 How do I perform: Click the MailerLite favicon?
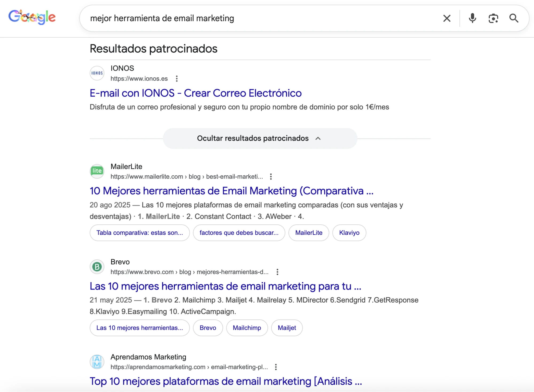[97, 171]
